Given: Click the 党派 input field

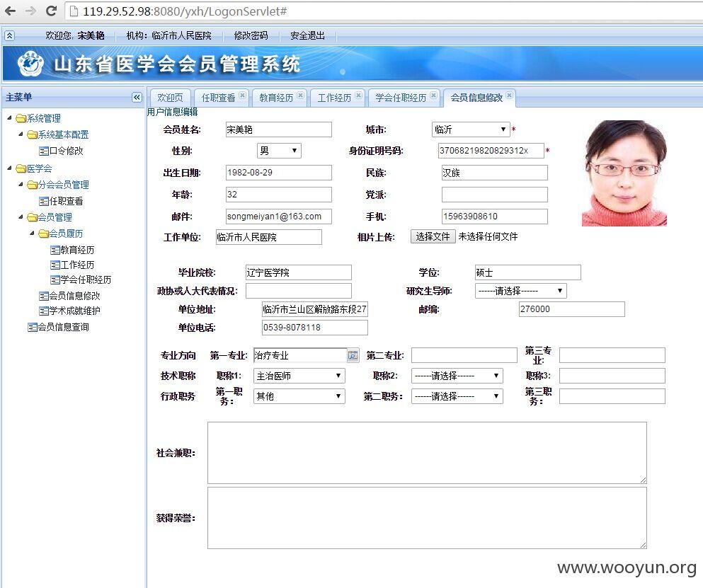Looking at the screenshot, I should click(495, 195).
